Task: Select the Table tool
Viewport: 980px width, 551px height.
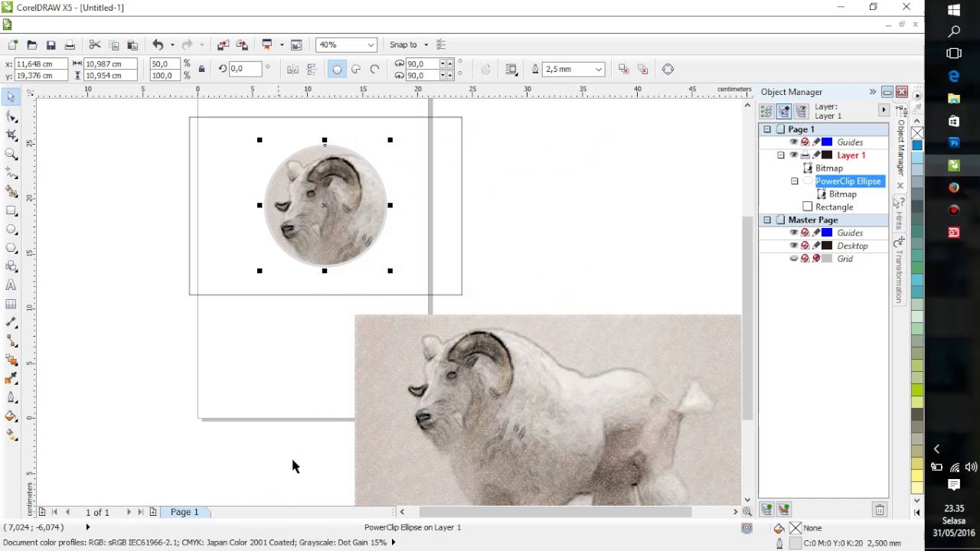Action: 11,304
